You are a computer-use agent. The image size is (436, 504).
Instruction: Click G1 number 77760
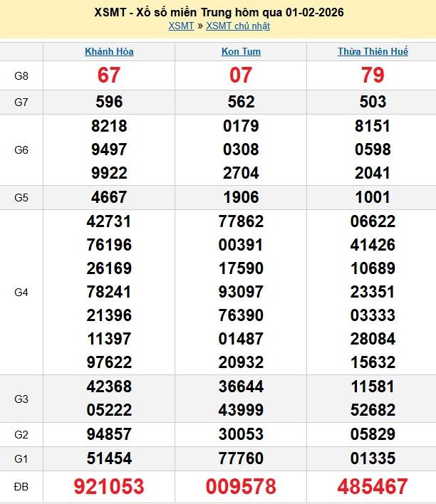point(241,458)
